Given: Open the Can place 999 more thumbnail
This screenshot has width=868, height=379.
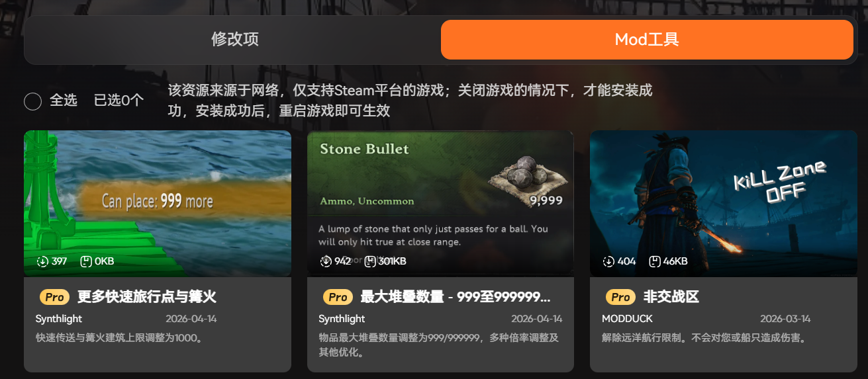Looking at the screenshot, I should pos(158,203).
